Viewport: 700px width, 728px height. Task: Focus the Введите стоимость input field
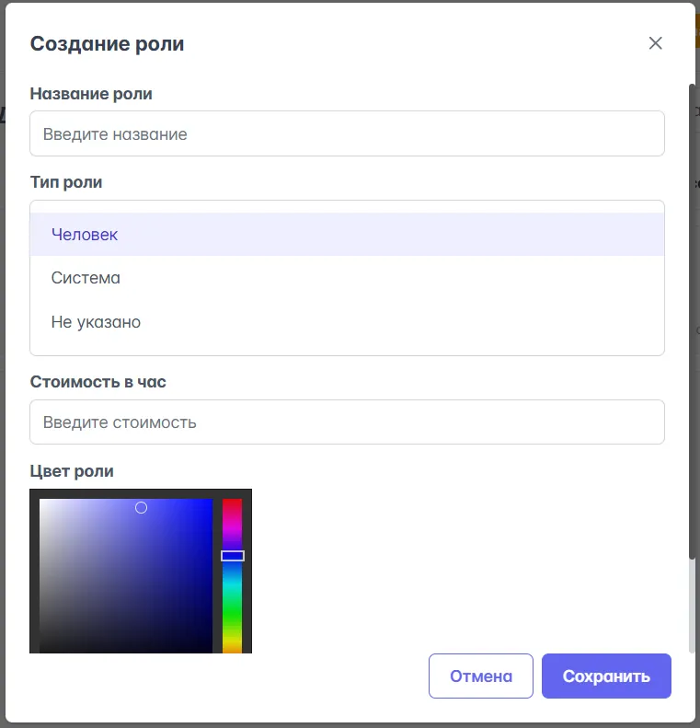[x=347, y=422]
